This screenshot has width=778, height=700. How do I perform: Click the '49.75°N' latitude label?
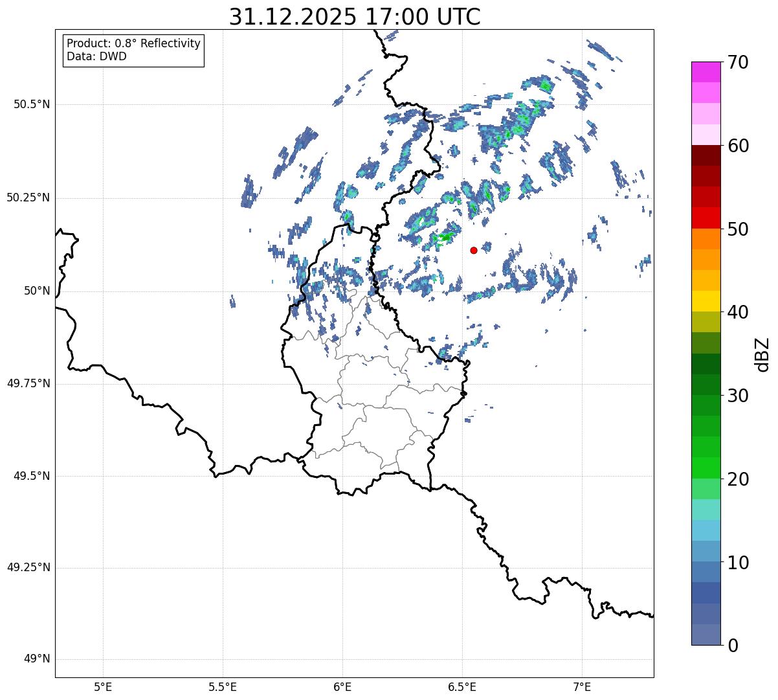[x=28, y=383]
